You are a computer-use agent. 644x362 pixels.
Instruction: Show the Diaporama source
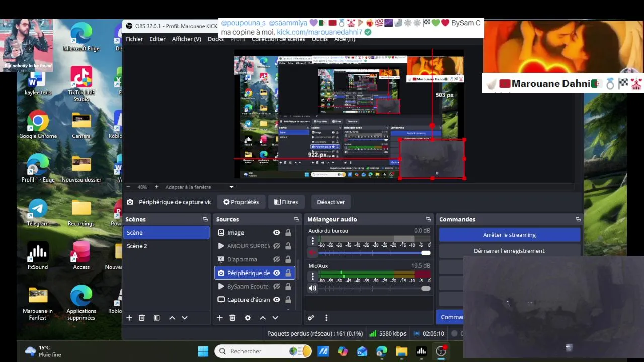[276, 259]
